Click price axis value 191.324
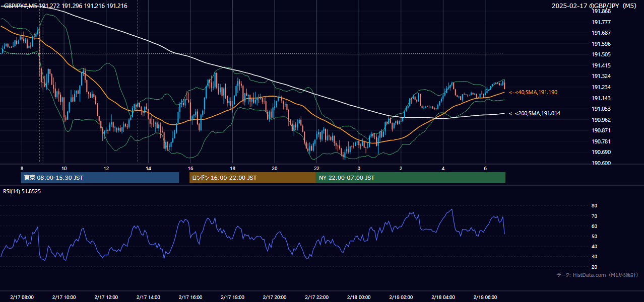644x302 pixels. 601,77
